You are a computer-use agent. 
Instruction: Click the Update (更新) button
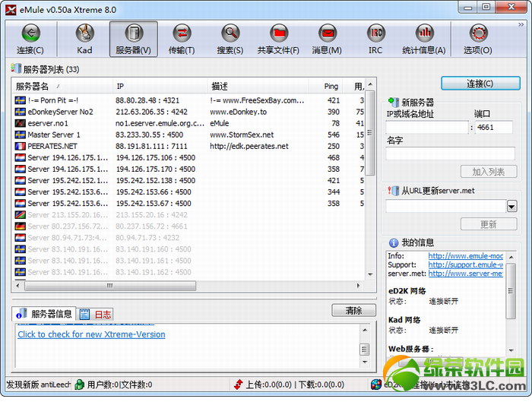[489, 224]
